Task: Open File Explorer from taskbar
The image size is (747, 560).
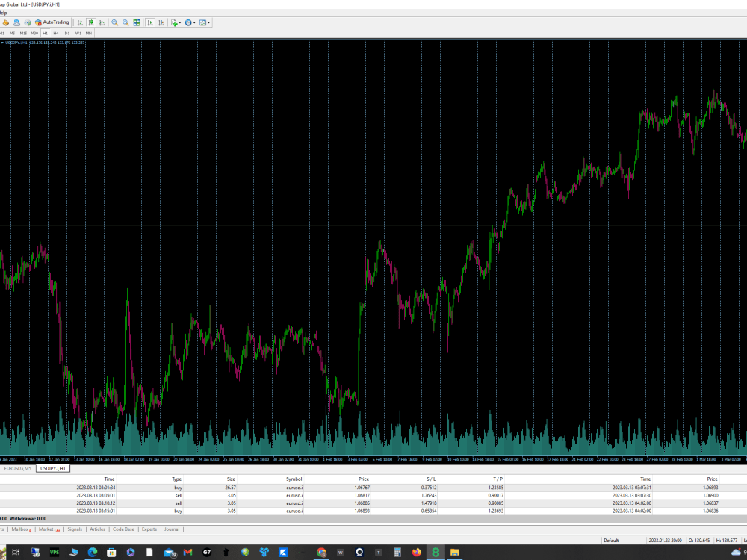Action: point(454,553)
